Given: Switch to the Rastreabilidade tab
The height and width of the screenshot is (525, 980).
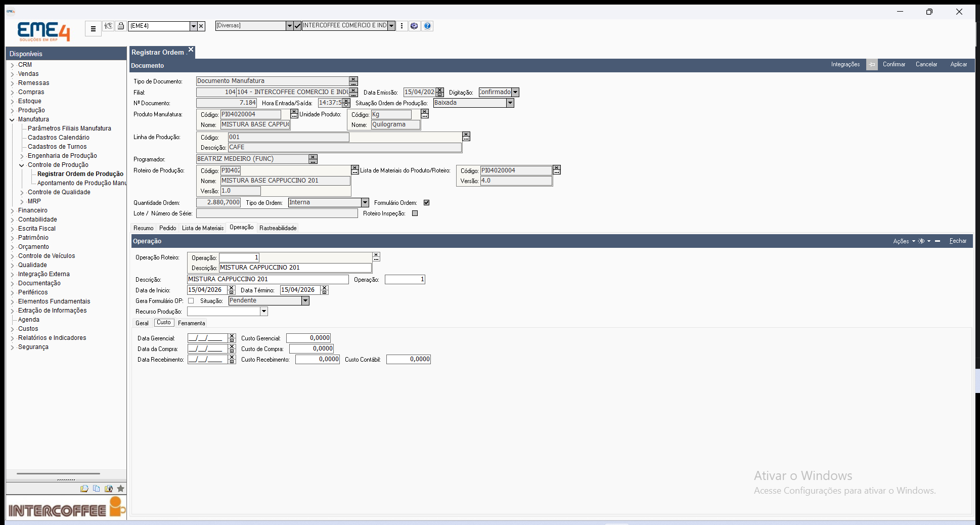Looking at the screenshot, I should point(278,228).
